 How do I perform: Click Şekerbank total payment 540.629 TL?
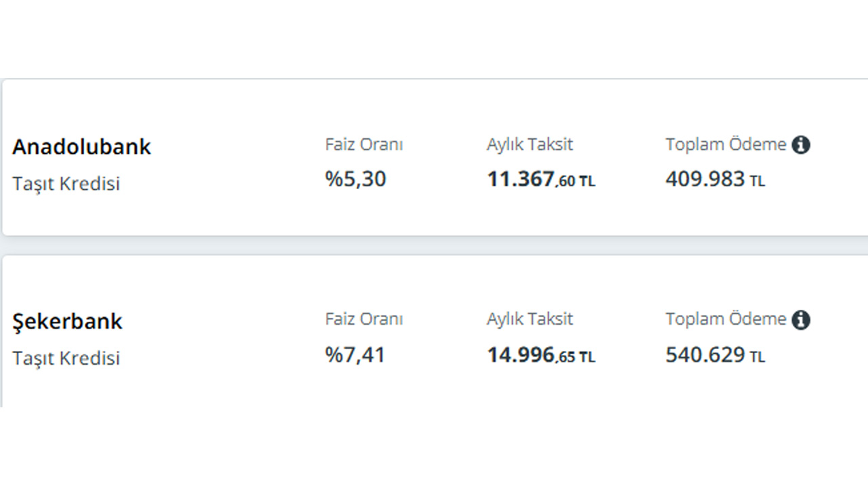[x=715, y=354]
